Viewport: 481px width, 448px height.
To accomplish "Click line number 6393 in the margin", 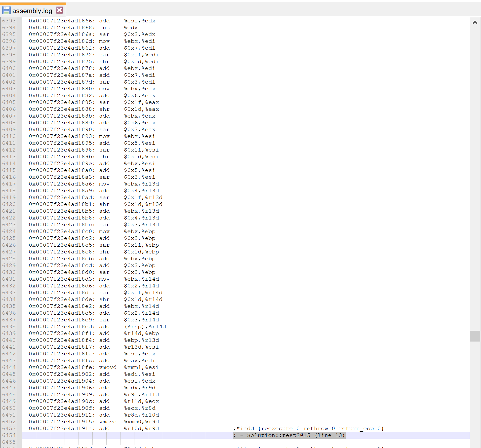I will point(9,21).
